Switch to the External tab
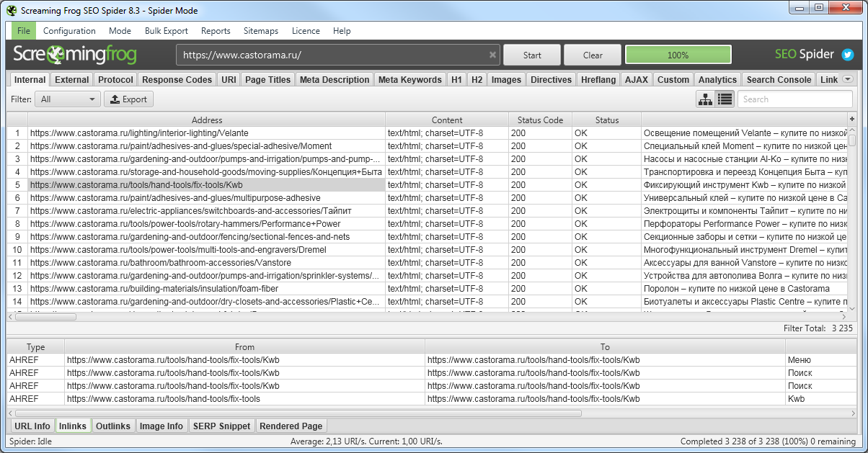The image size is (868, 453). coord(72,80)
